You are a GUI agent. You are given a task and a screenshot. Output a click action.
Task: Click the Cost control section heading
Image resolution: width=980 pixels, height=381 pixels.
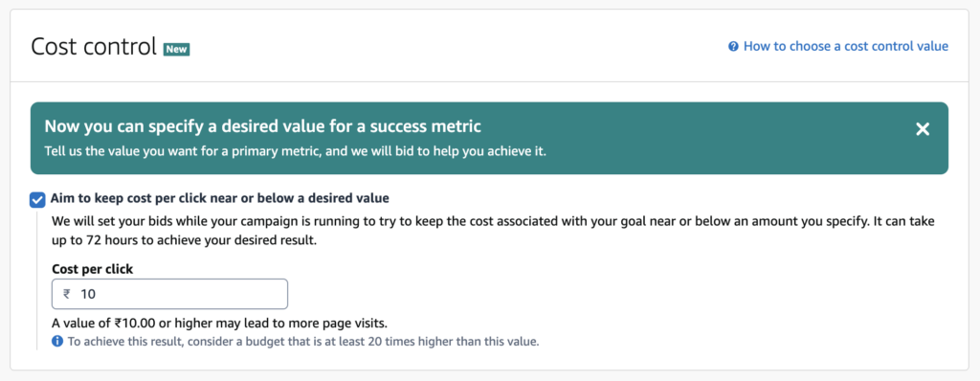pyautogui.click(x=94, y=47)
